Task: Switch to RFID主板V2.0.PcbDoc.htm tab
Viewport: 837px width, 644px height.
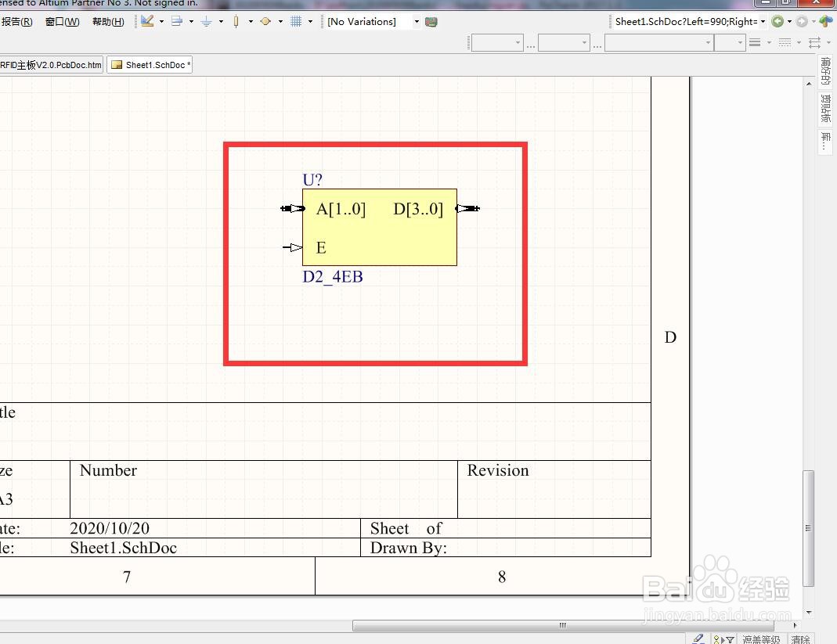Action: coord(51,65)
